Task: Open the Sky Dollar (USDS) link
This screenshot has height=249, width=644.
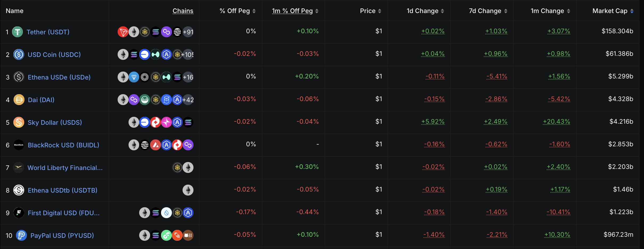Action: tap(55, 122)
